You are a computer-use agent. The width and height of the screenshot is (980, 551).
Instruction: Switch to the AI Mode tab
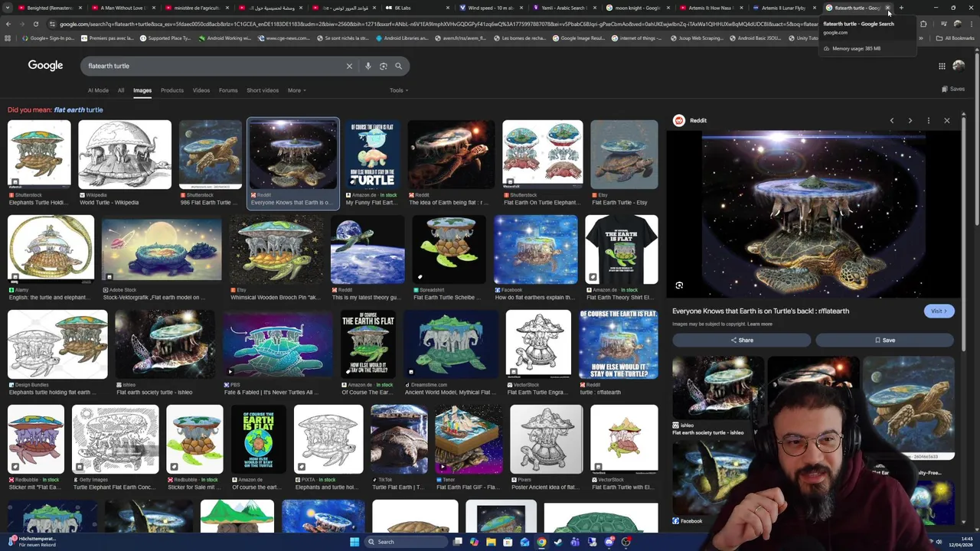(x=98, y=90)
